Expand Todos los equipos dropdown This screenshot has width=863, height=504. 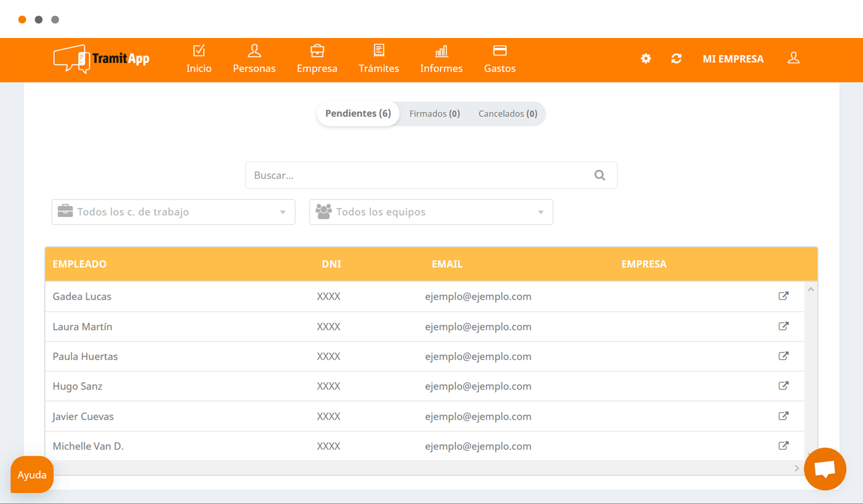coord(431,212)
